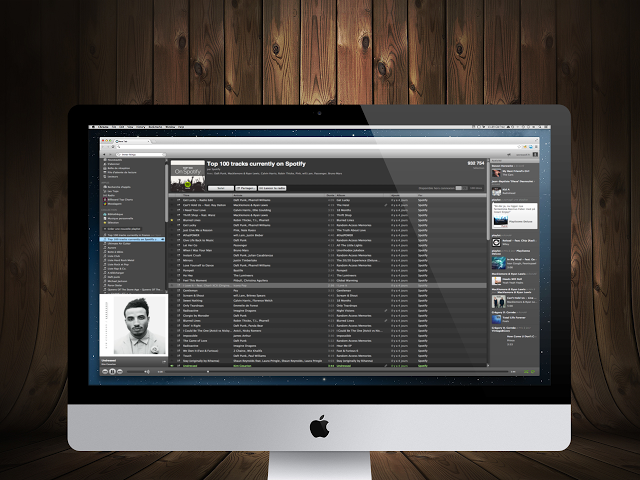Open the starred Sélection list
The height and width of the screenshot is (480, 640).
[x=113, y=222]
